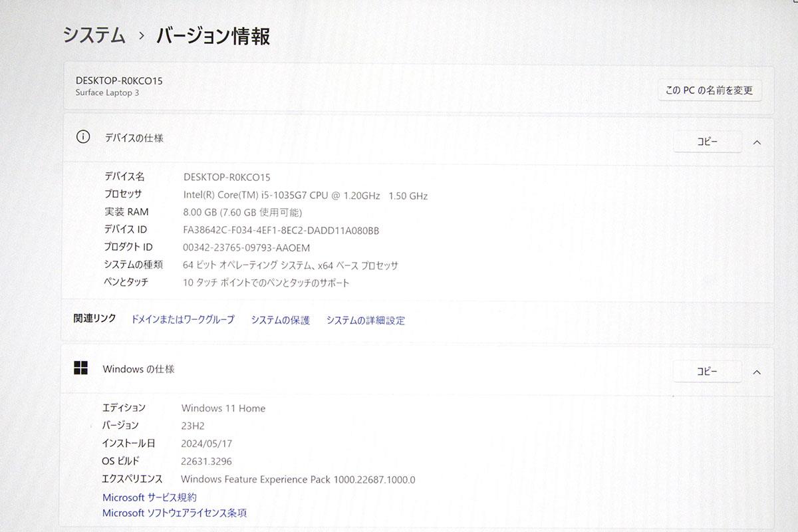Select the Windows Feature Experience Pack value
The width and height of the screenshot is (798, 532).
(x=298, y=479)
